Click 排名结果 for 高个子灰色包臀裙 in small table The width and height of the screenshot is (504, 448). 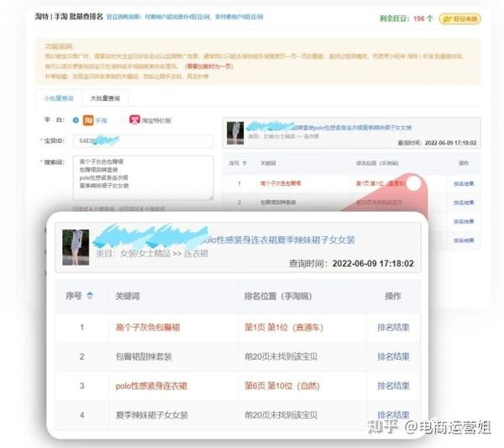464,183
